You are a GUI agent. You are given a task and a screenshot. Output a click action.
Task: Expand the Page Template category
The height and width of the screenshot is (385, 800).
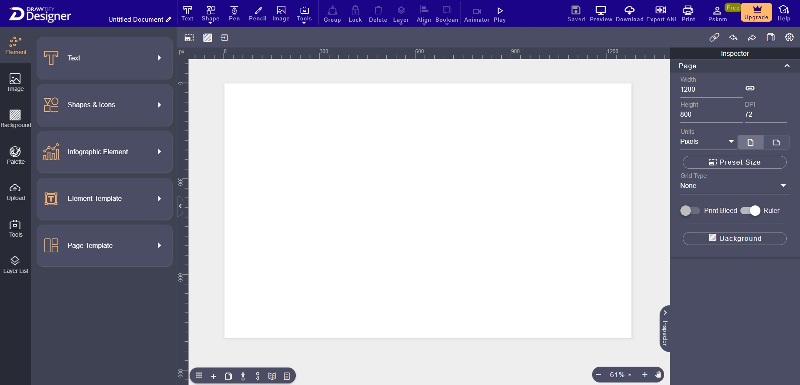[x=105, y=246]
